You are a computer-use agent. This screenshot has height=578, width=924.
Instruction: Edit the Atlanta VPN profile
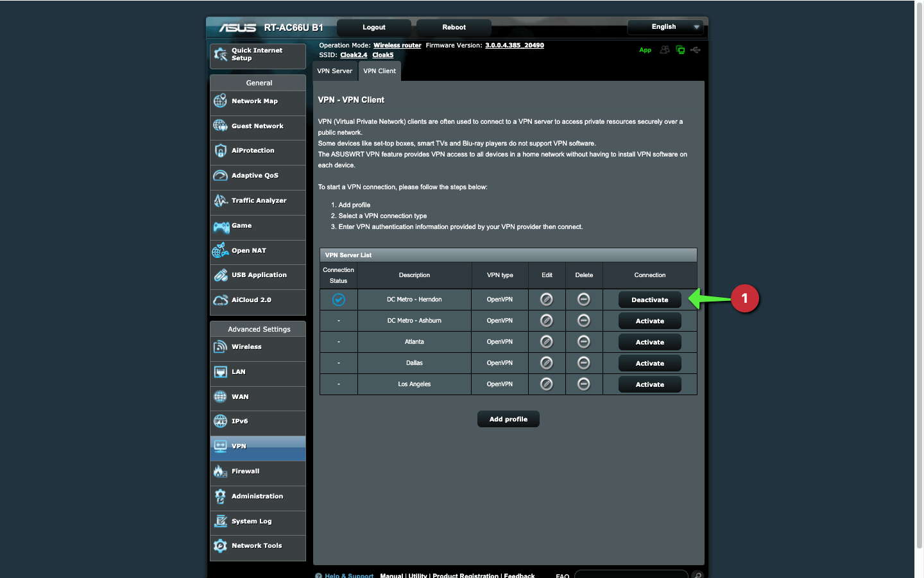tap(547, 342)
